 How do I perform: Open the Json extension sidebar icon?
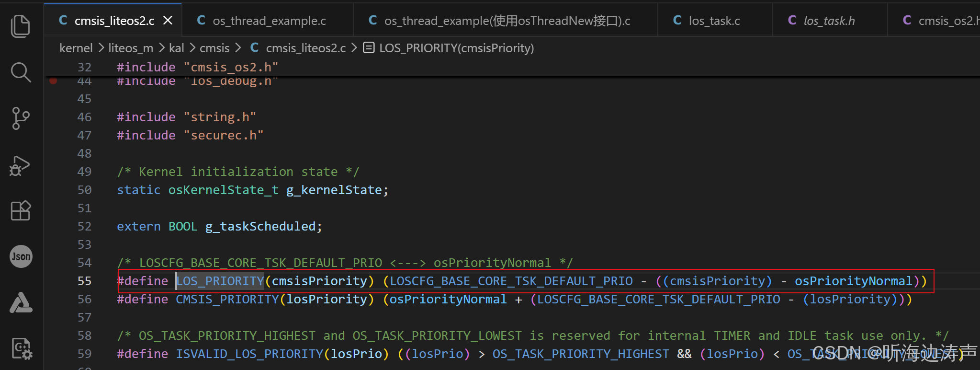click(x=21, y=256)
